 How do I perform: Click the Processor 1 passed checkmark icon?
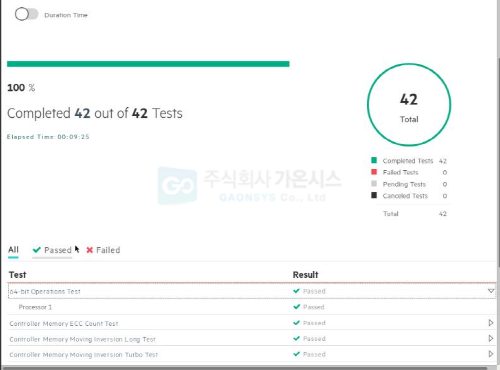coord(296,307)
